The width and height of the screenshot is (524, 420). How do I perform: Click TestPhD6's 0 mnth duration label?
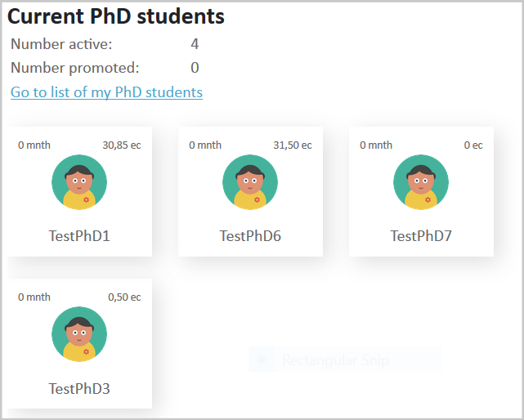click(205, 145)
